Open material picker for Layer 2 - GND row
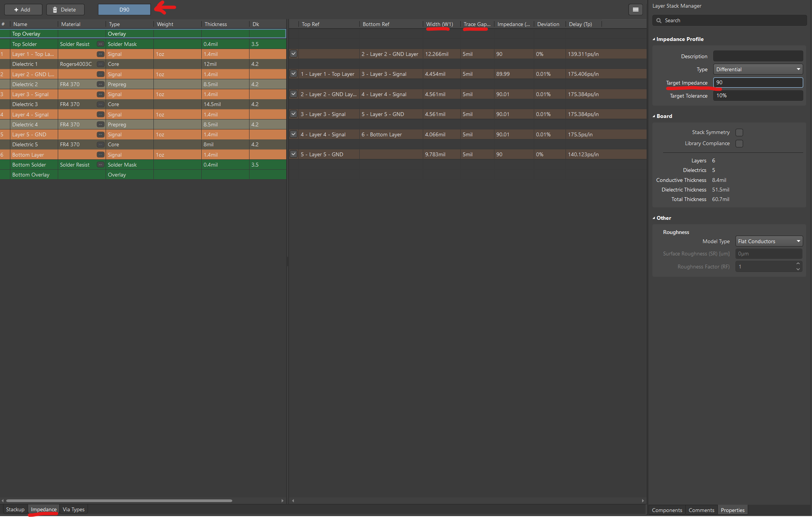 tap(101, 74)
